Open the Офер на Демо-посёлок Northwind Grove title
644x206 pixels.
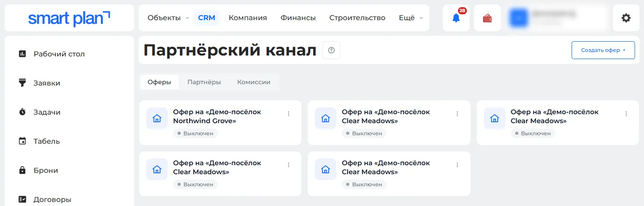pyautogui.click(x=217, y=116)
